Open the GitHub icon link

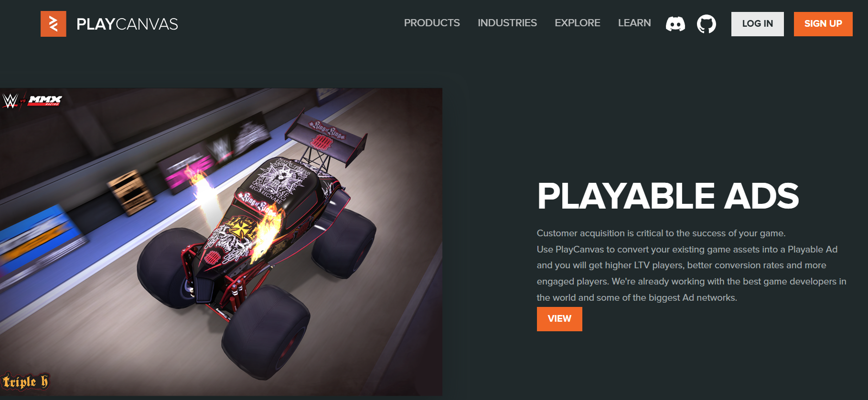pos(707,24)
